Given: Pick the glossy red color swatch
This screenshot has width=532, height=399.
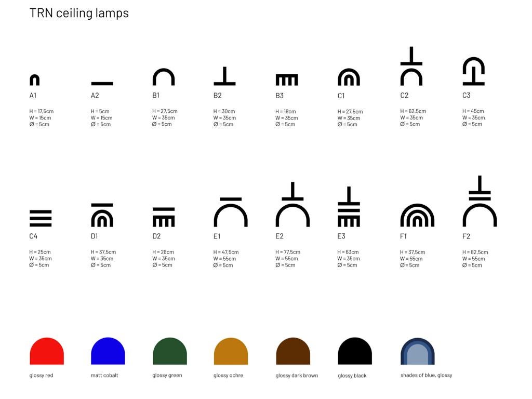Looking at the screenshot, I should (x=47, y=352).
